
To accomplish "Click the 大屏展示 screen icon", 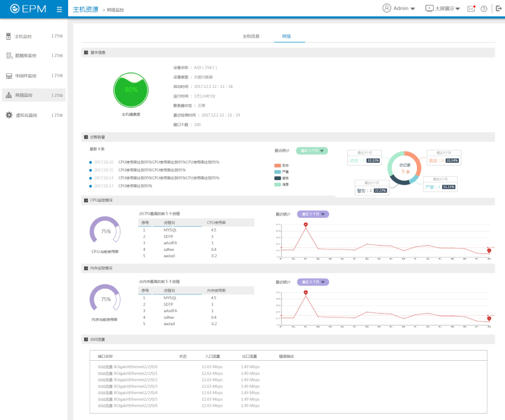I will pyautogui.click(x=429, y=8).
